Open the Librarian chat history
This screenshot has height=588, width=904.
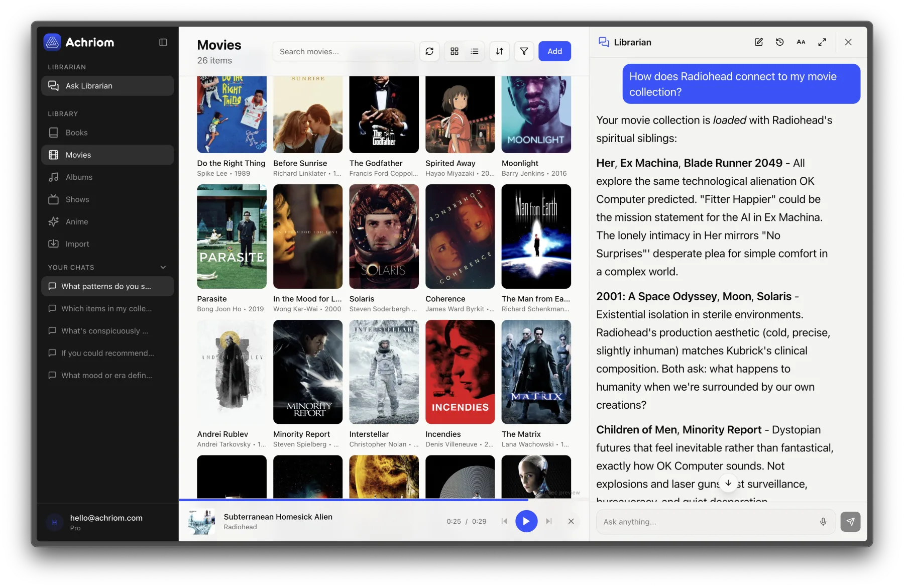780,42
